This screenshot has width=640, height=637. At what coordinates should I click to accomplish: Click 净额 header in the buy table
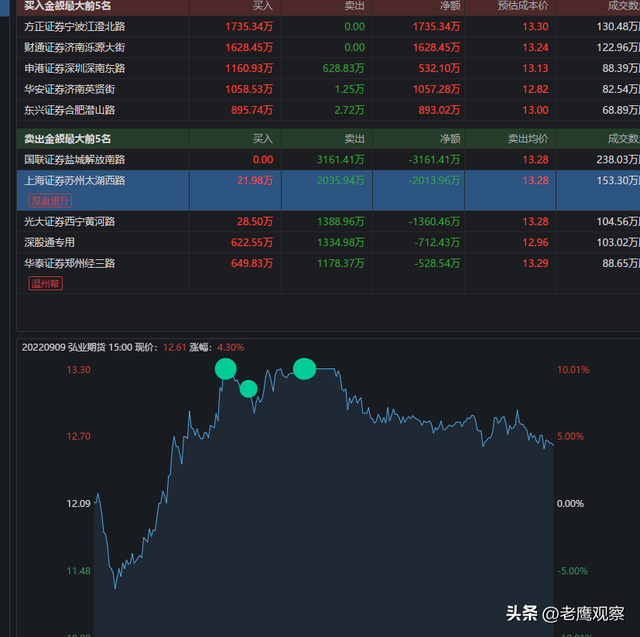click(450, 6)
